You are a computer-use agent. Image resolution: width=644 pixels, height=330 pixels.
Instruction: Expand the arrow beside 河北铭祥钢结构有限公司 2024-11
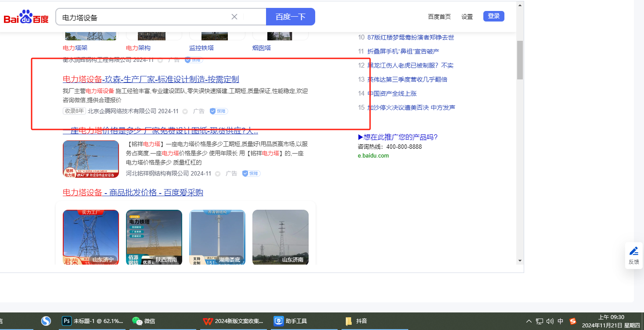click(218, 174)
